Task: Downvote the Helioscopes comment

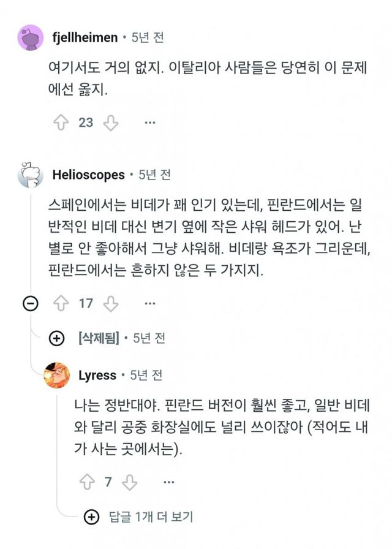Action: point(110,303)
